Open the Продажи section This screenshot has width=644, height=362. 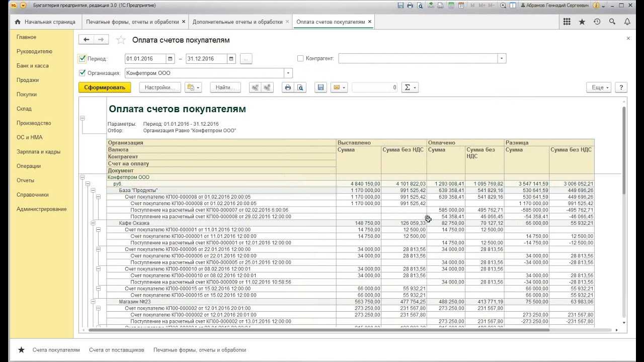[28, 80]
